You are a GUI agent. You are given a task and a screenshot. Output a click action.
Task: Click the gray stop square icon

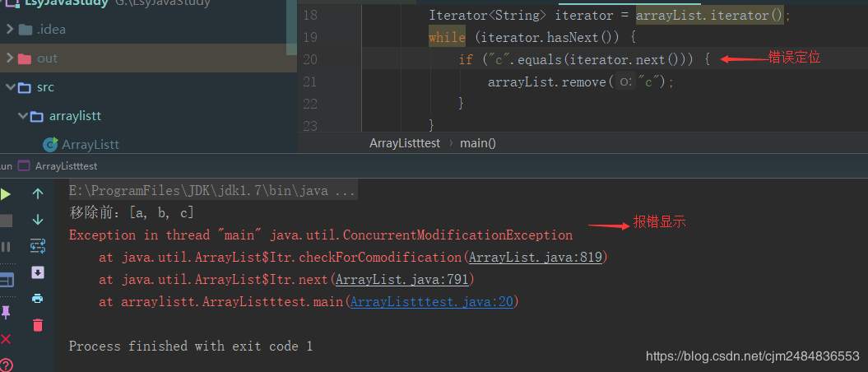point(6,221)
